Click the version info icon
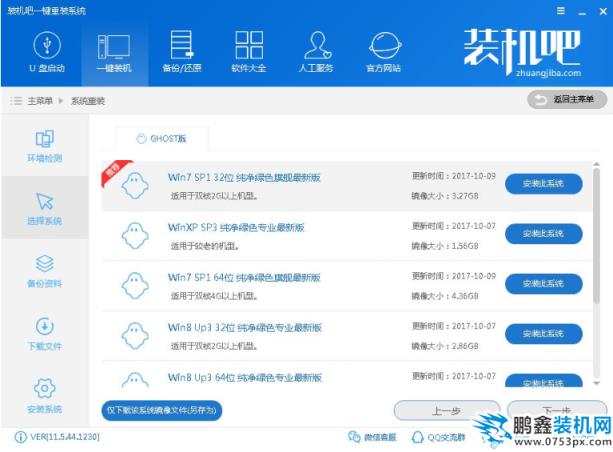613x452 pixels. tap(20, 437)
